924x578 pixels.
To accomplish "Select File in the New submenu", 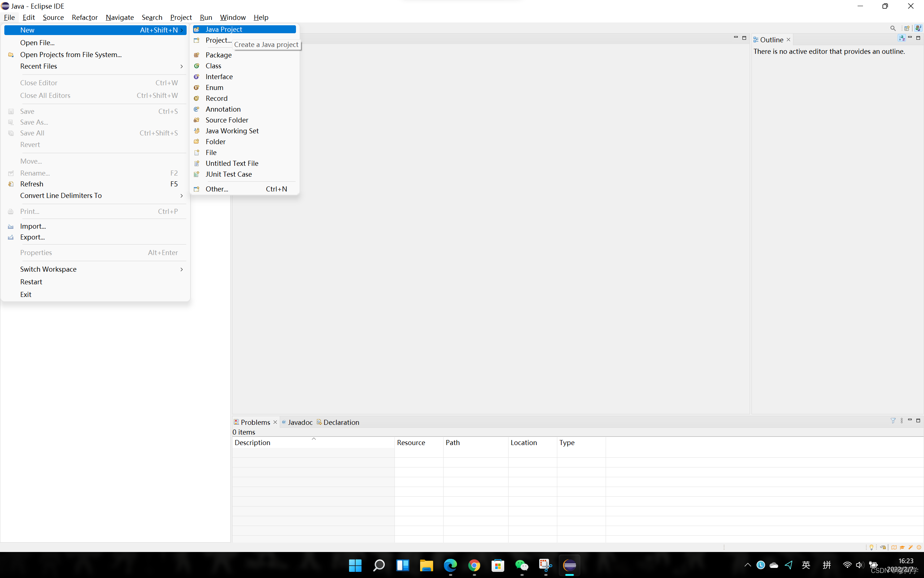I will pos(244,152).
